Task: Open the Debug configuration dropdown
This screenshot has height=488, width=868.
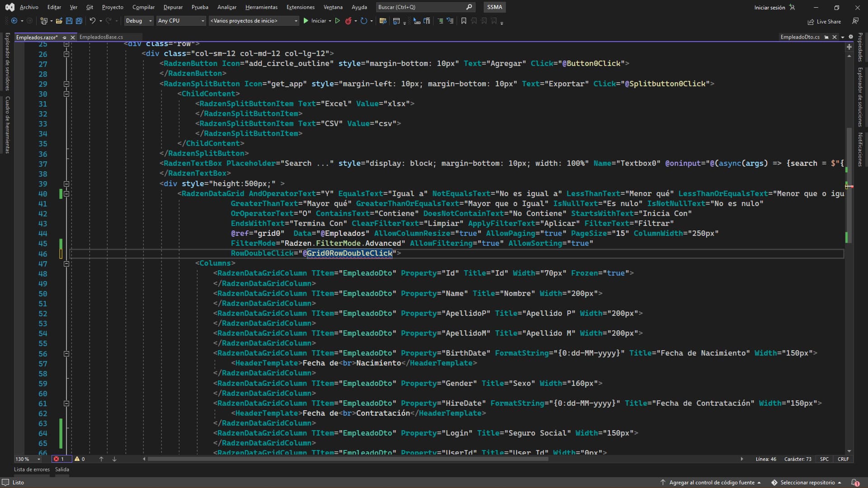Action: point(139,21)
